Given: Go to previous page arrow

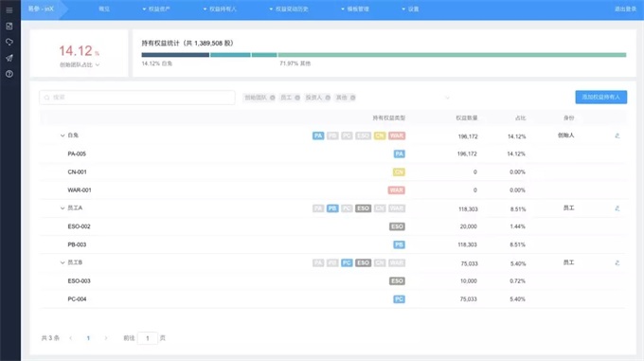Looking at the screenshot, I should click(71, 338).
